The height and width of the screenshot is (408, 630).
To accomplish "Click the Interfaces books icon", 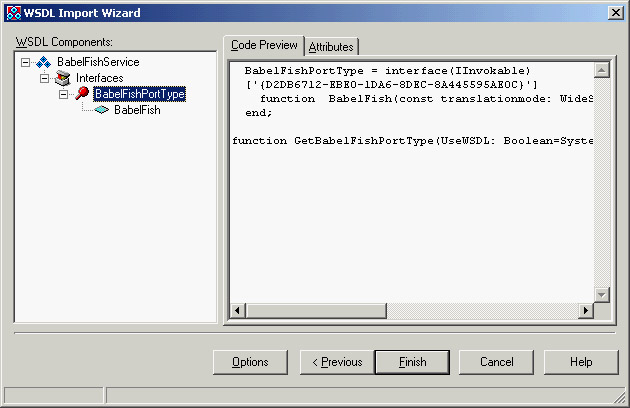I will tap(63, 78).
